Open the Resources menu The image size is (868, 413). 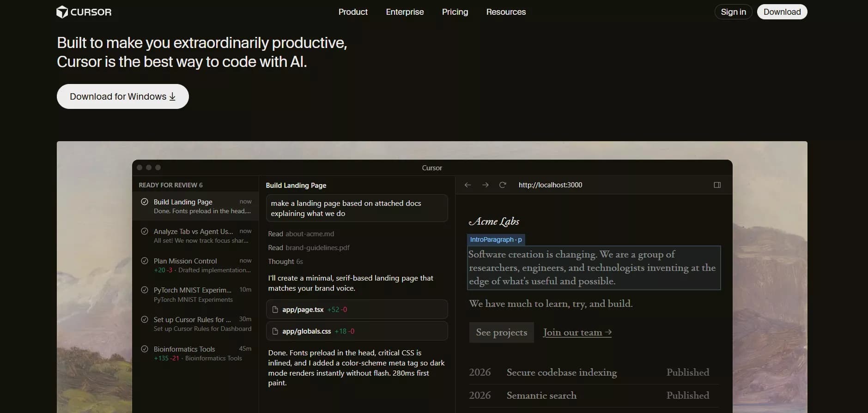(x=506, y=12)
